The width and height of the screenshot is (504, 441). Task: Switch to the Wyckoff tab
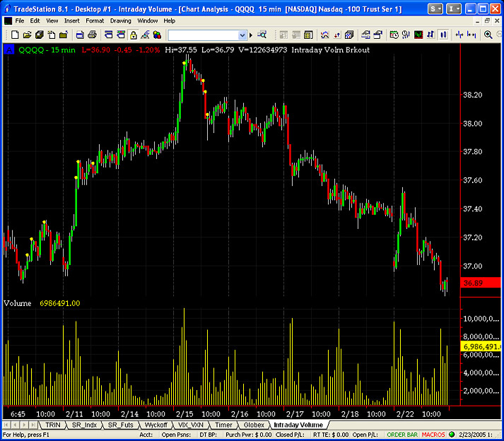[156, 425]
